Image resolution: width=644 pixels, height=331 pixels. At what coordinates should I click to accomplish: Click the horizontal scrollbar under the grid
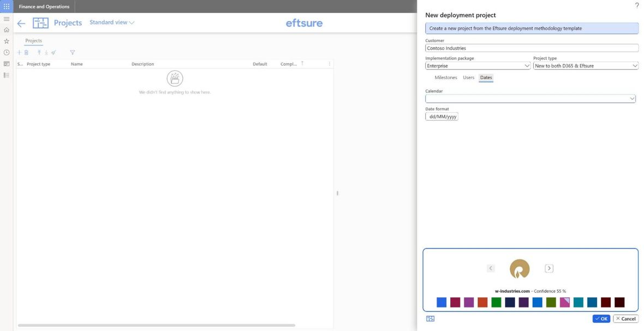click(157, 325)
